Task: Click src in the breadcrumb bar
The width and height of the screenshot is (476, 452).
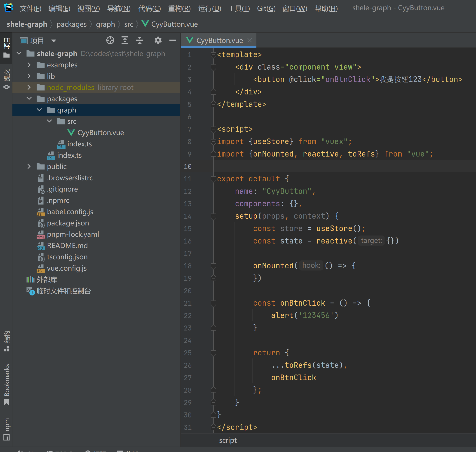Action: pyautogui.click(x=129, y=24)
